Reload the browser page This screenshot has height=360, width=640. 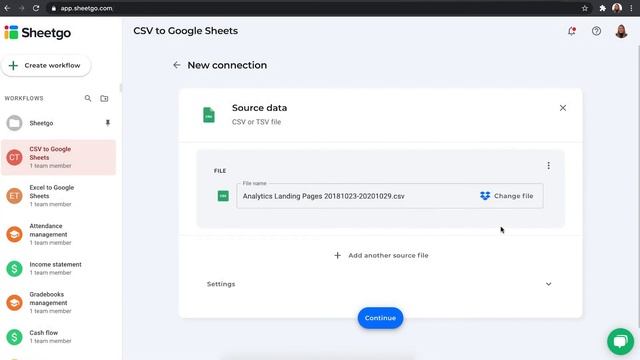pos(36,8)
